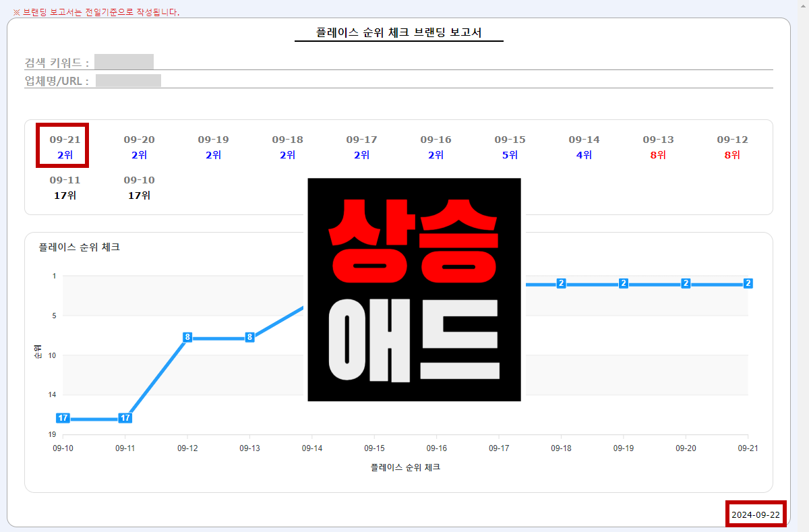Select date 09-20 in the daily rank list
The height and width of the screenshot is (532, 809).
[x=140, y=140]
